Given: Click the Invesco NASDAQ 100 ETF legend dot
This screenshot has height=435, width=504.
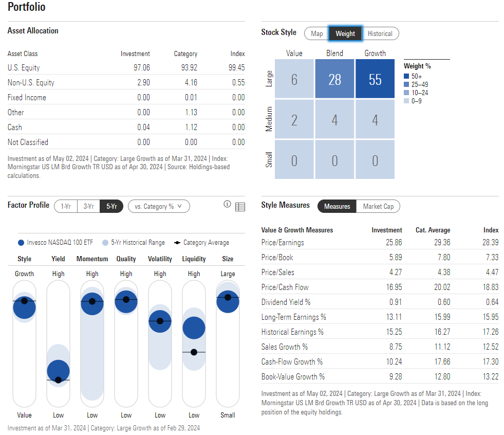Looking at the screenshot, I should pyautogui.click(x=20, y=242).
